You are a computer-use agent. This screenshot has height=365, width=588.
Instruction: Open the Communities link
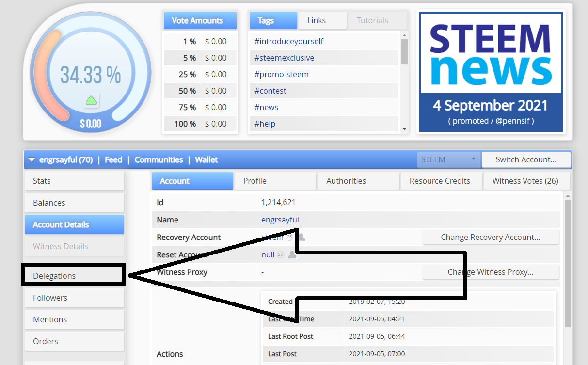159,159
